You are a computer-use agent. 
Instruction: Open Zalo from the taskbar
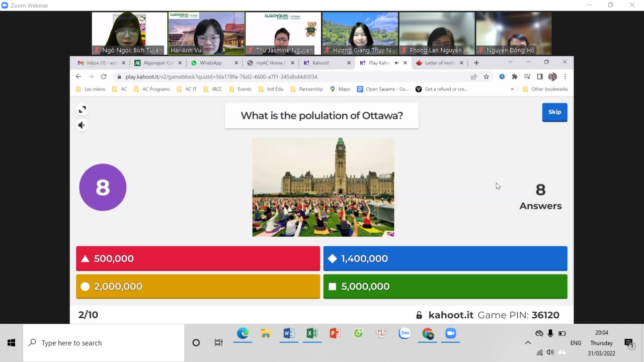(x=405, y=334)
